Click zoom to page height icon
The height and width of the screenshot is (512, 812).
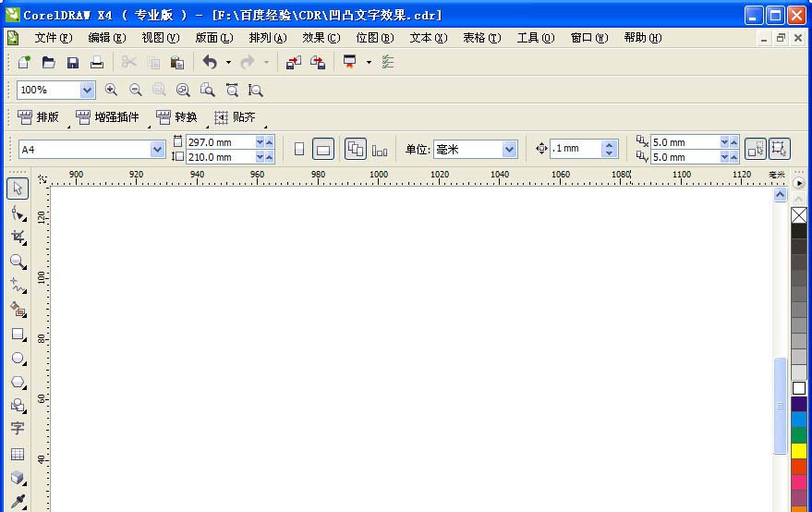click(x=255, y=91)
